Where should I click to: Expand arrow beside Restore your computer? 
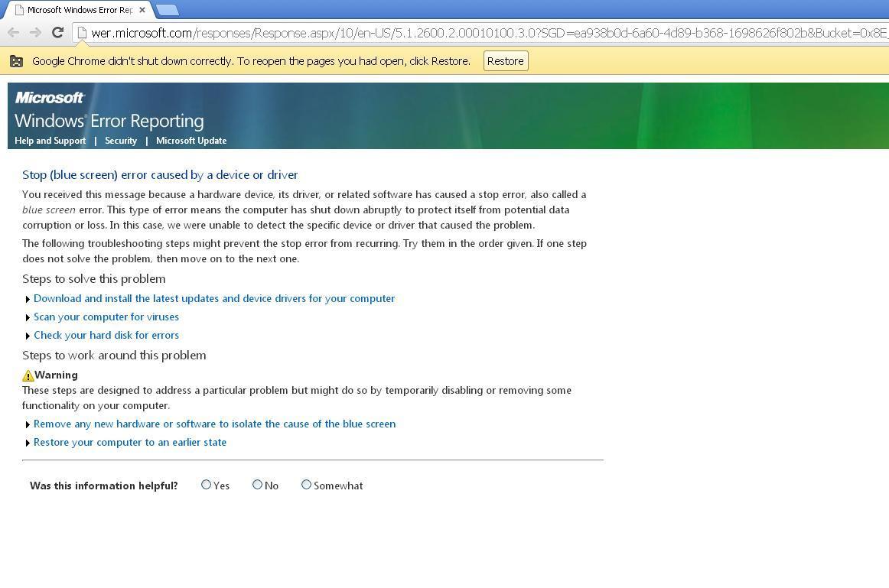[x=28, y=443]
